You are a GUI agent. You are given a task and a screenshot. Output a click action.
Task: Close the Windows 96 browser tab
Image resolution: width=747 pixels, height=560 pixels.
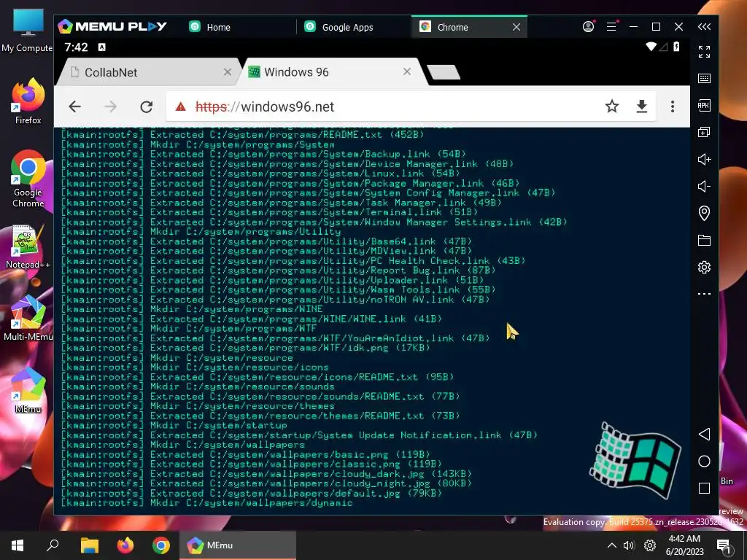click(407, 71)
